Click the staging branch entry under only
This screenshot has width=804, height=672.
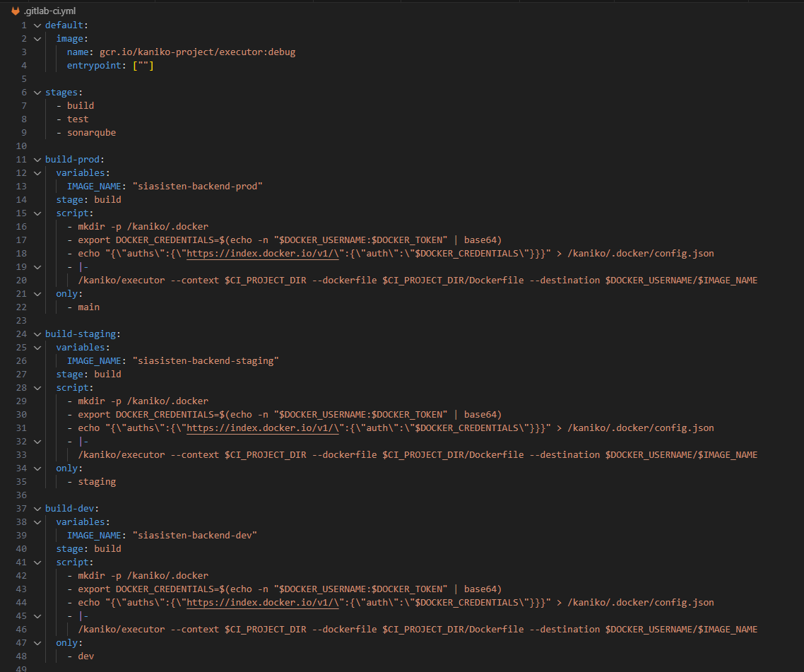[97, 481]
